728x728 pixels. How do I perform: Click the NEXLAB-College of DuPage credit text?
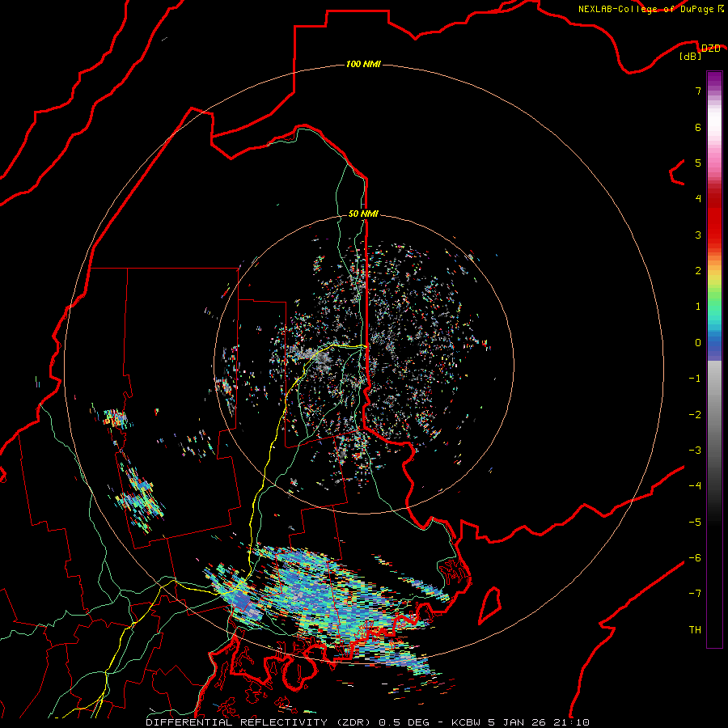tap(650, 9)
